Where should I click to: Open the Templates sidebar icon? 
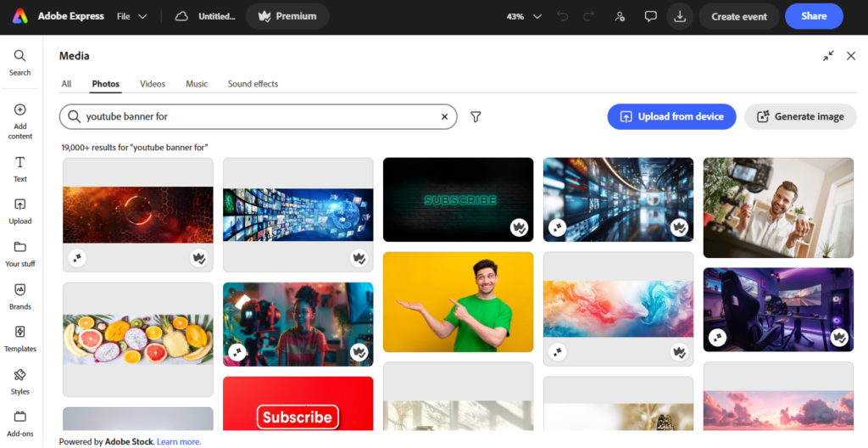tap(20, 339)
